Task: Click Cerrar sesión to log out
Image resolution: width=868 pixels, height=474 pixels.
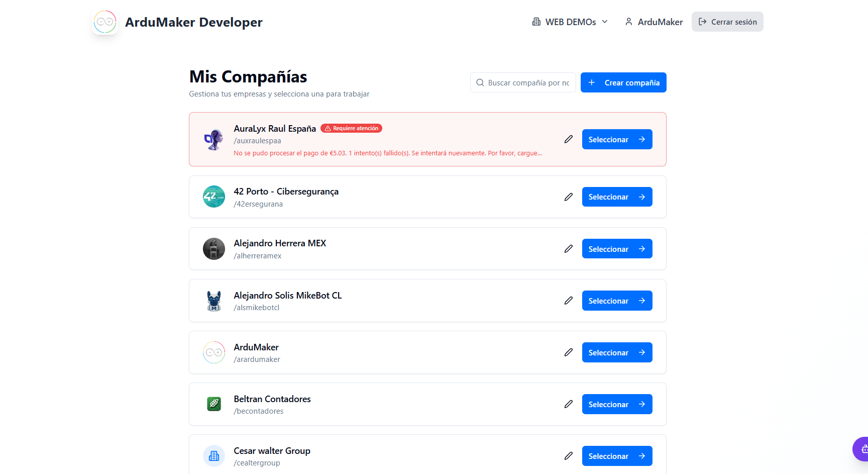Action: [x=727, y=22]
